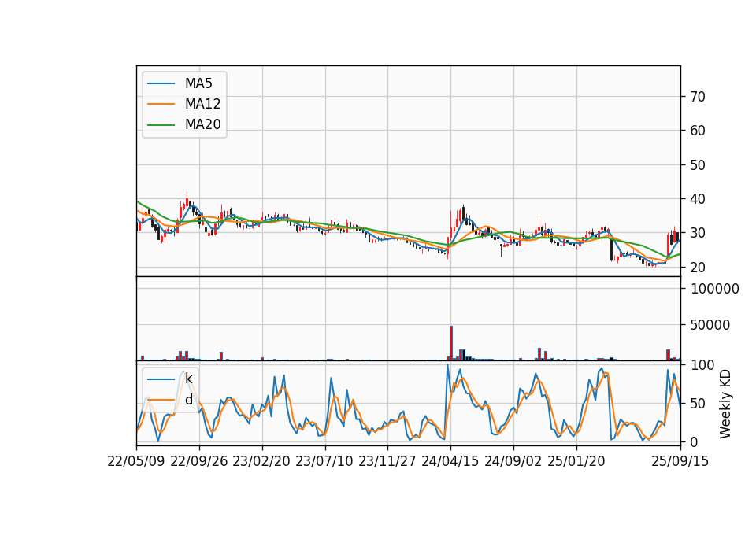The width and height of the screenshot is (756, 543).
Task: Click the MA20 legend label
Action: coord(202,124)
